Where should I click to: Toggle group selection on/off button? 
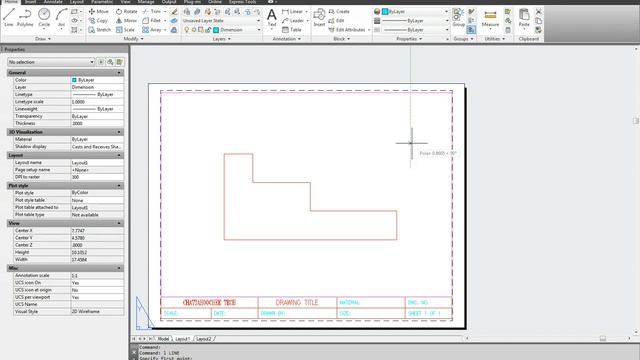pos(471,30)
